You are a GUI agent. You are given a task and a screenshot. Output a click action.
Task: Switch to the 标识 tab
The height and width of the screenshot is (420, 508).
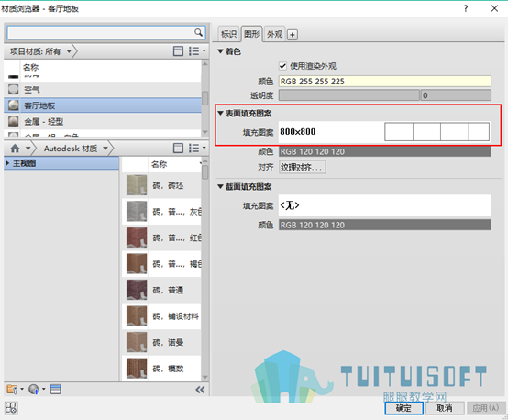228,34
